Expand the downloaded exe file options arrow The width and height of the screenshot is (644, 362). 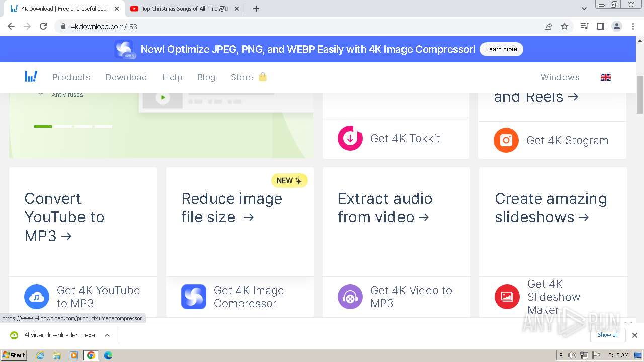coord(107,335)
